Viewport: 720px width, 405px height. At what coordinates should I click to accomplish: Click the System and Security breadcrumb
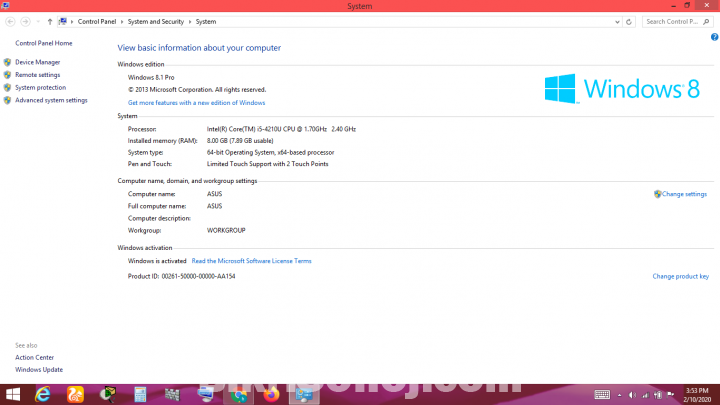point(156,22)
